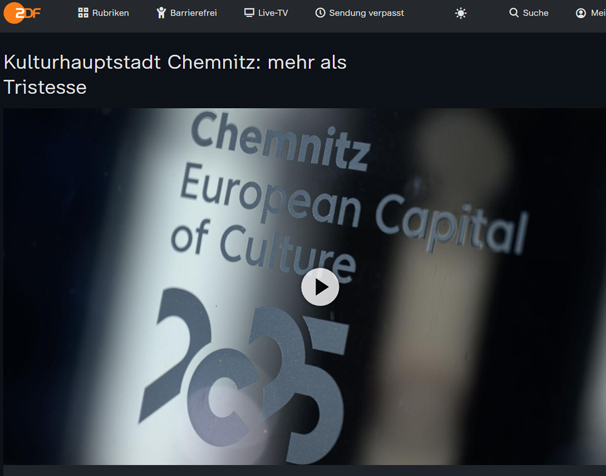Click the 2025 logo in video preview
The image size is (606, 476).
point(244,375)
